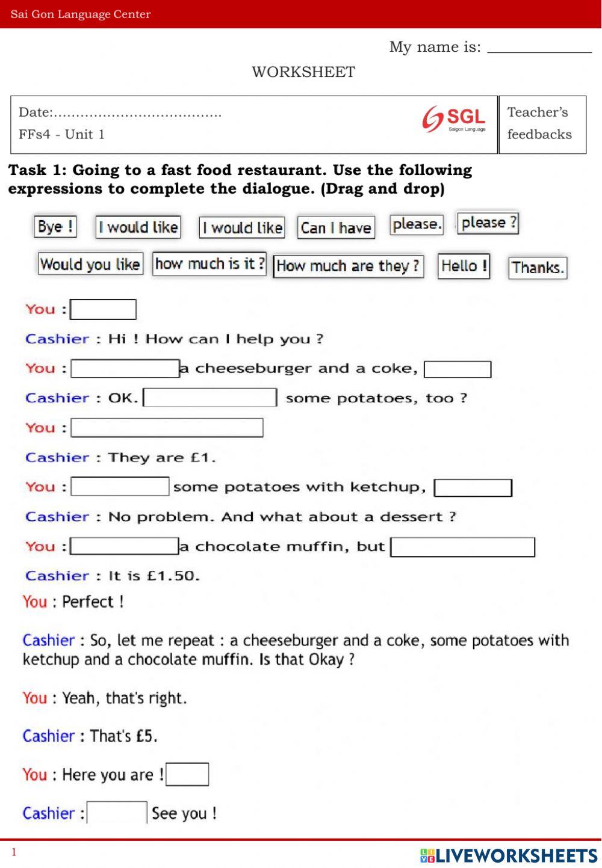Viewport: 602px width, 868px height.
Task: Click the blank before 'some potatoes, too ?'
Action: tap(210, 398)
